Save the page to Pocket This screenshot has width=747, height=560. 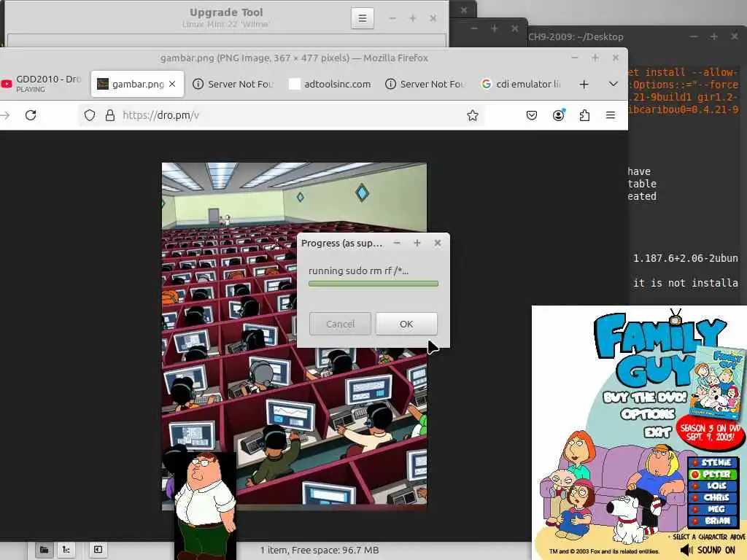532,115
